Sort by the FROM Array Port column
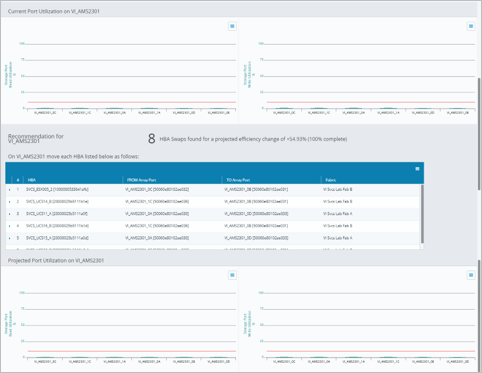Viewport: 482px width, 373px height. pos(141,180)
